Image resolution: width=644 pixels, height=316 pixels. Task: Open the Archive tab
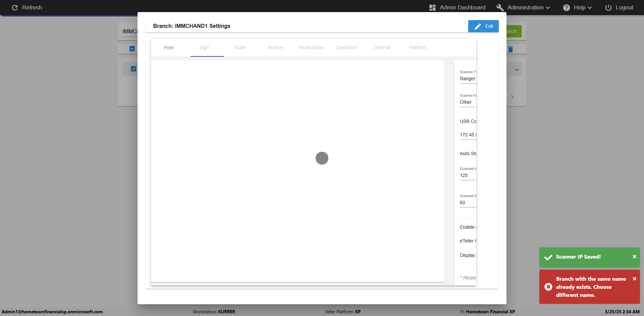click(x=275, y=47)
